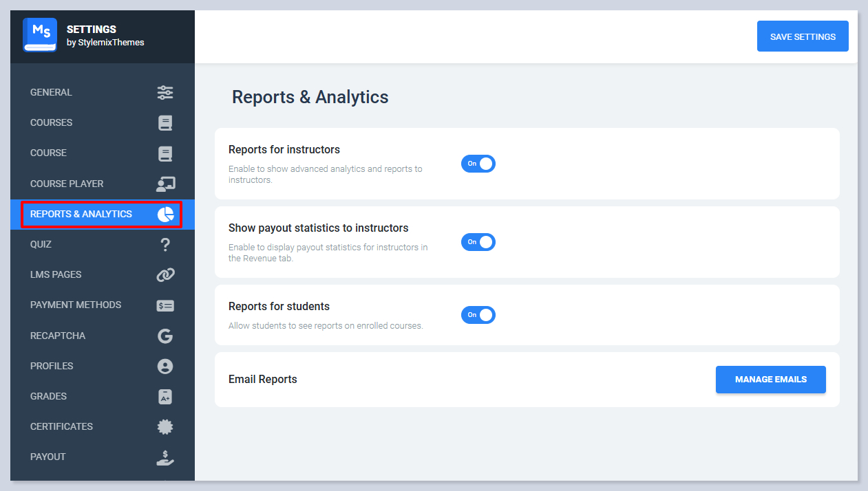Click the LMS Pages chain link icon
The width and height of the screenshot is (868, 491).
165,275
